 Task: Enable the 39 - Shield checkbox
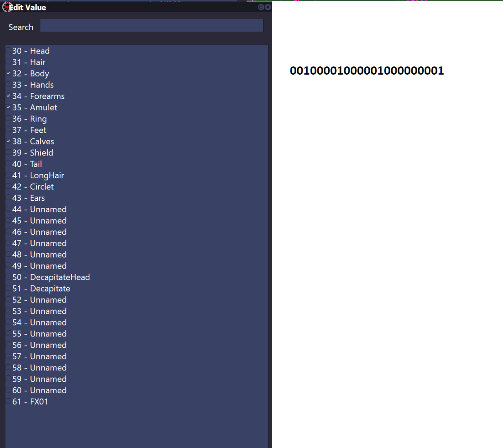[8, 152]
